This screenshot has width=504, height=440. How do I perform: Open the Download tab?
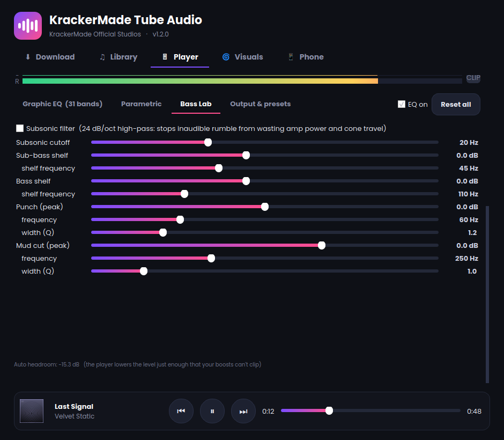point(50,57)
